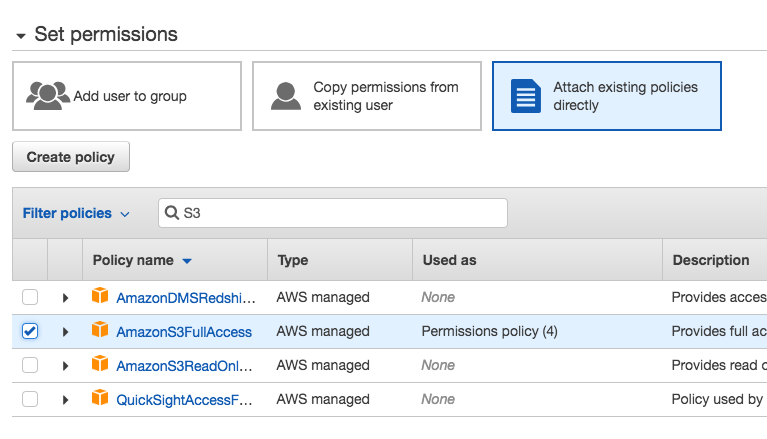Click None in the AmazonDMSRedshi... row

pyautogui.click(x=438, y=297)
